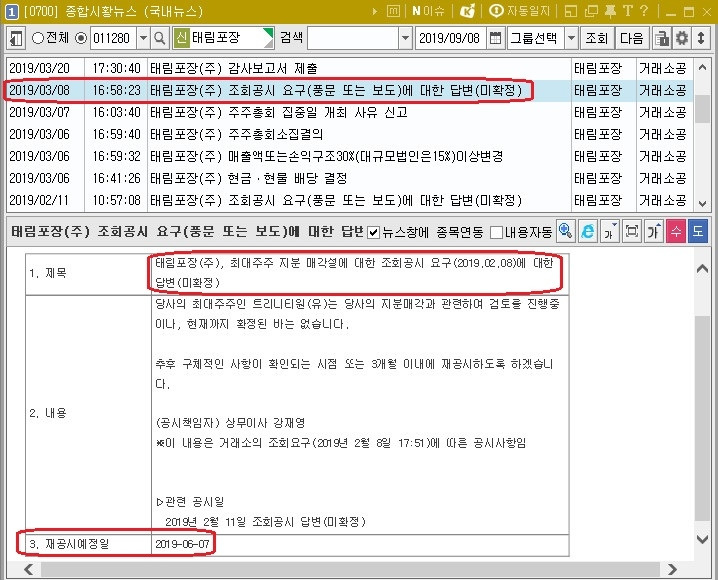The height and width of the screenshot is (580, 718).
Task: Open N이슈 from the title bar
Action: point(429,11)
